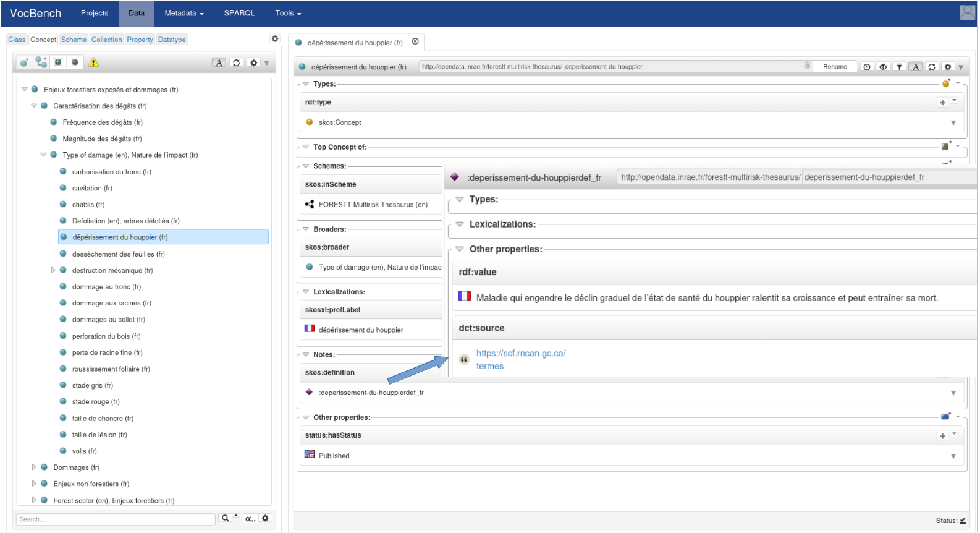Click the concept Search input field

click(x=116, y=519)
